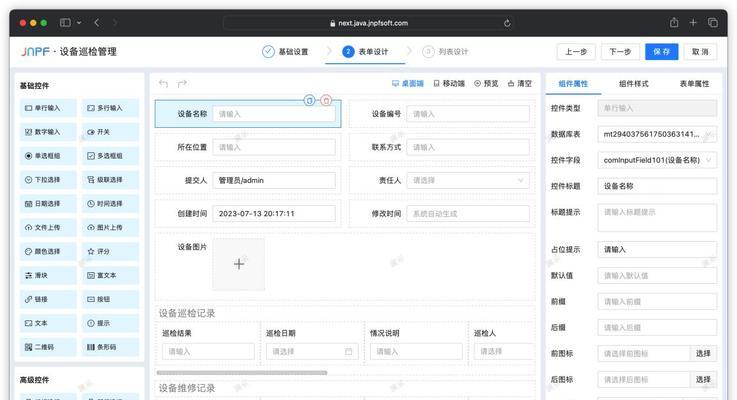Image resolution: width=737 pixels, height=400 pixels.
Task: Go to 列表设计 step
Action: (445, 52)
